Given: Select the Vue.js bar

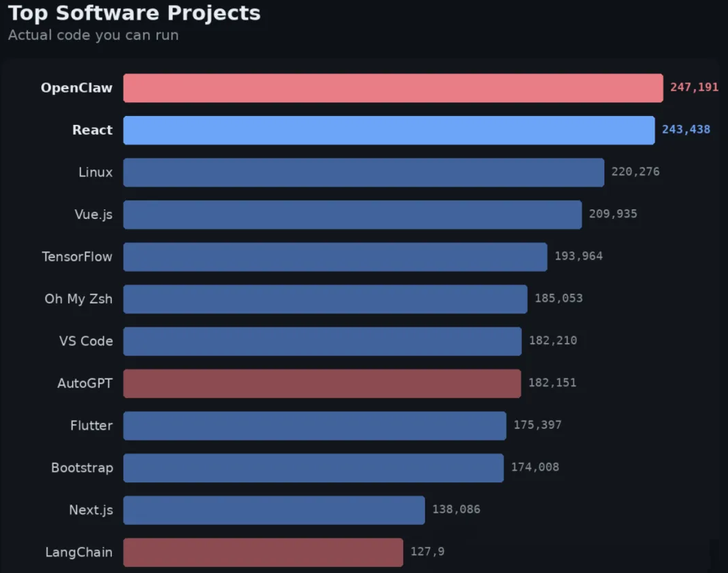Looking at the screenshot, I should 352,214.
